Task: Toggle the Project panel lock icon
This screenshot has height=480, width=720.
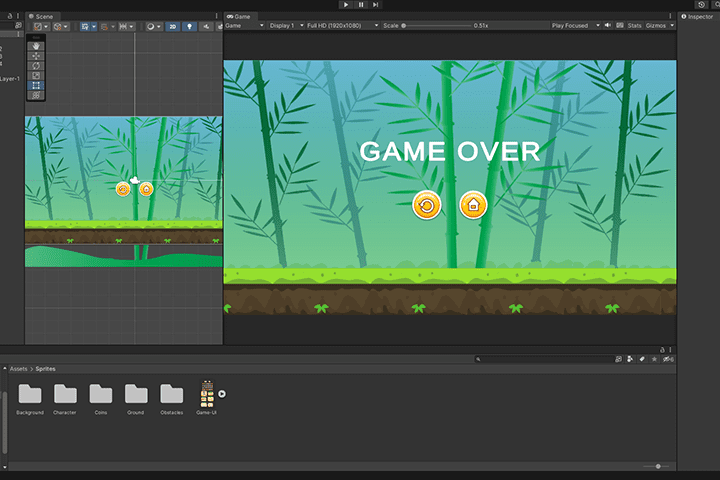Action: coord(662,350)
